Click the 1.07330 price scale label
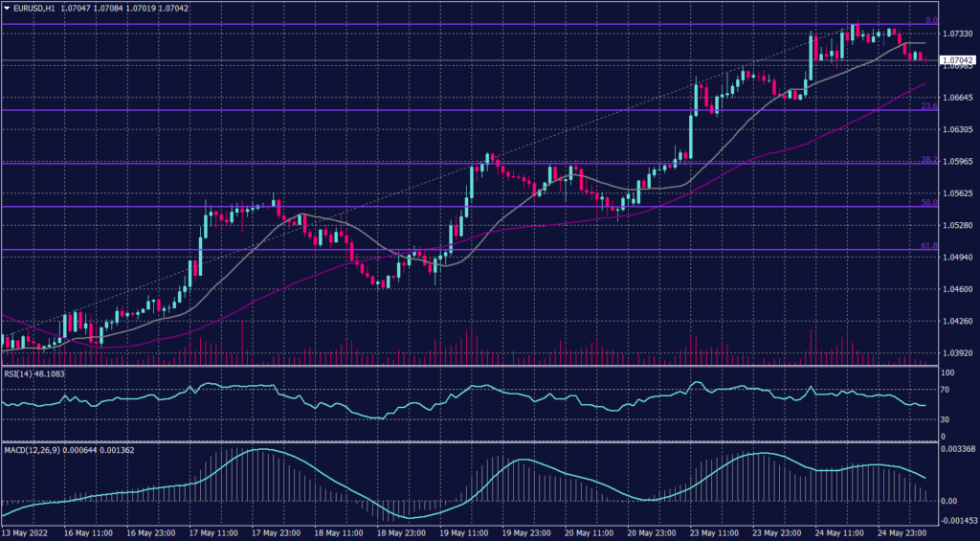This screenshot has width=980, height=541. 958,34
